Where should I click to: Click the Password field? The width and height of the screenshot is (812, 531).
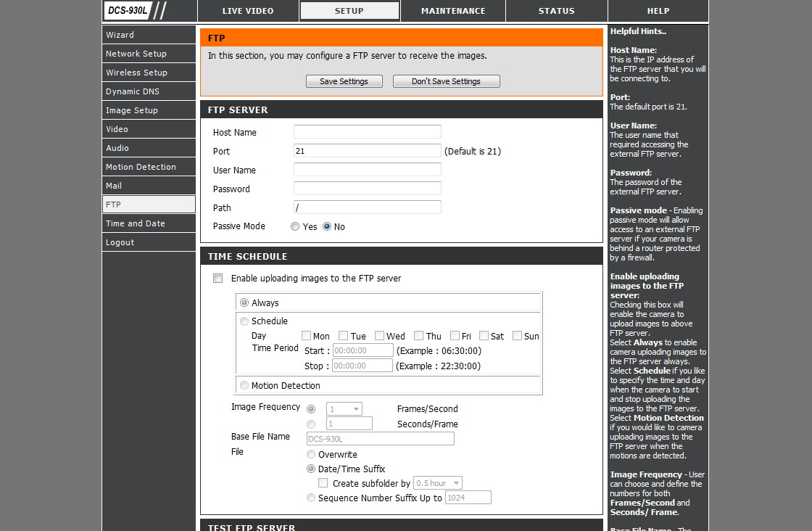coord(367,189)
